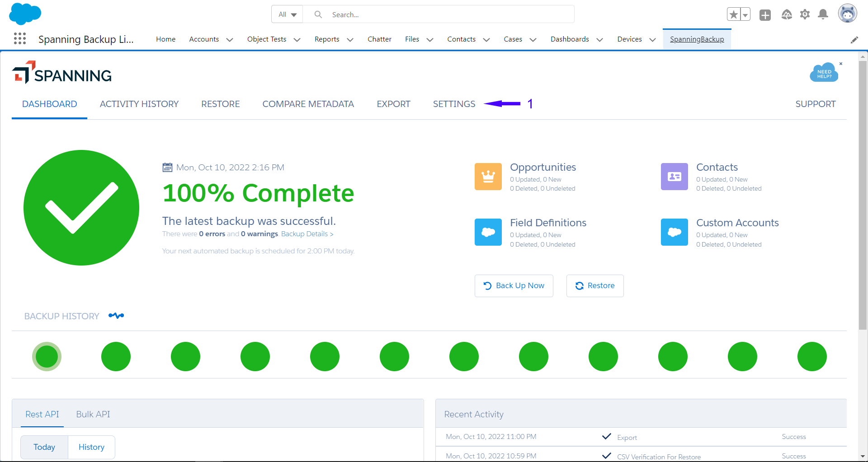
Task: Open the Trailhead guidance icon
Action: (x=787, y=15)
